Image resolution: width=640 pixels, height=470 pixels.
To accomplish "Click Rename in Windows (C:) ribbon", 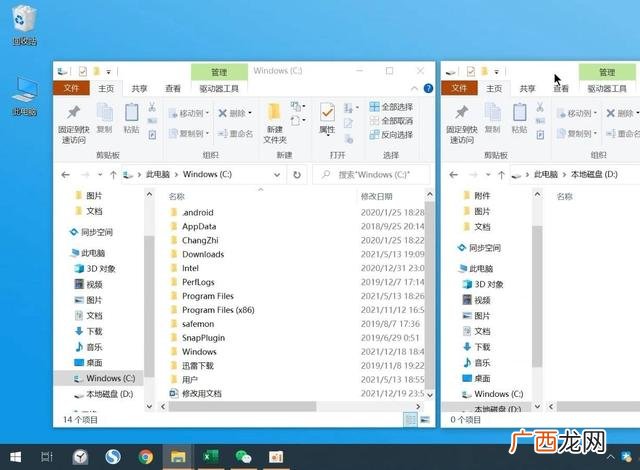I will point(235,133).
